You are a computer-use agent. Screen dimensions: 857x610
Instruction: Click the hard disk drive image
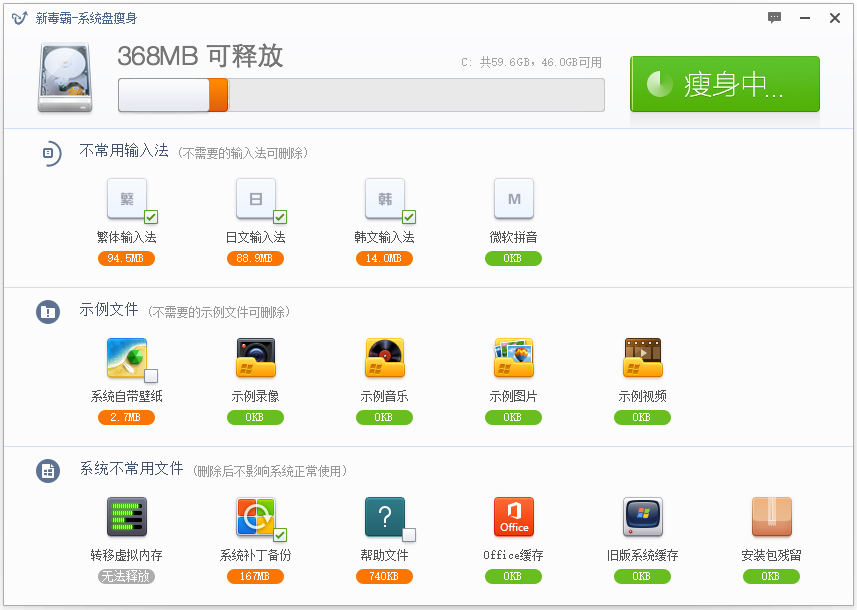65,78
